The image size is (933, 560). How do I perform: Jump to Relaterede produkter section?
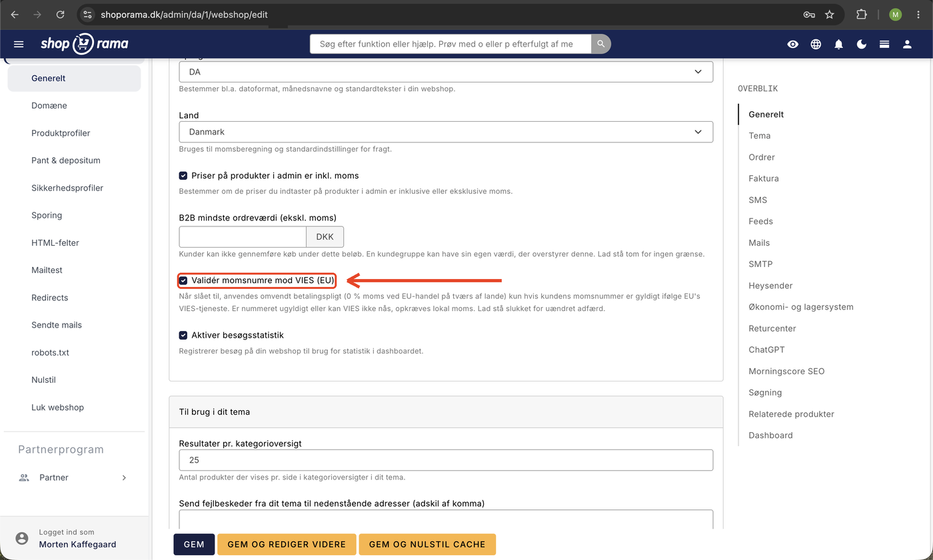[x=791, y=414]
